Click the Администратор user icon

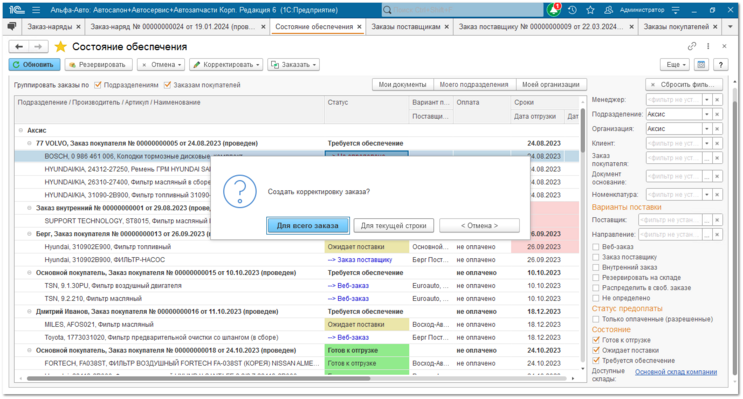point(608,10)
